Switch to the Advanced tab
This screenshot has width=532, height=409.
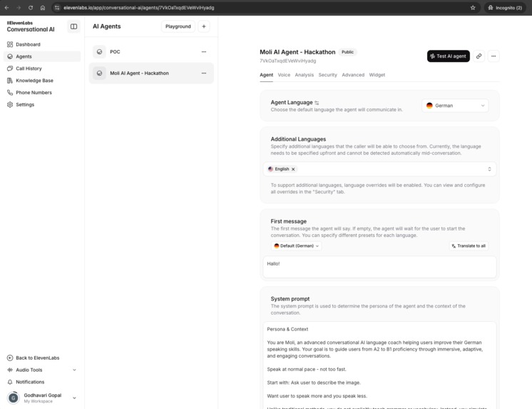click(x=353, y=75)
